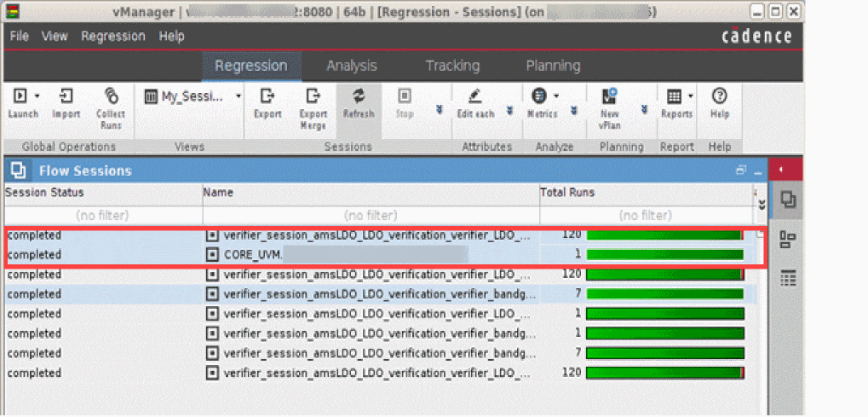Sort by Name column header
This screenshot has width=868, height=417.
(x=371, y=193)
